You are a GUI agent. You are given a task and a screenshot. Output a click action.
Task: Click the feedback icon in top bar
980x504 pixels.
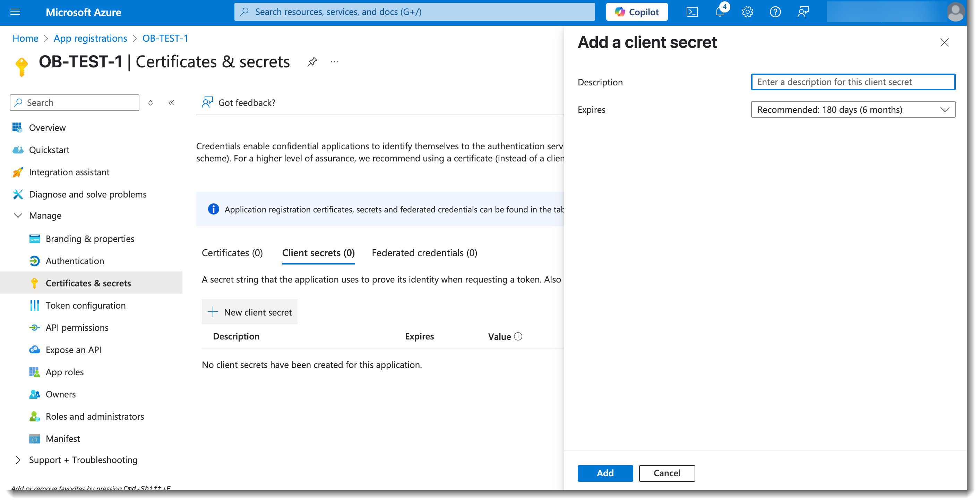[x=803, y=12]
